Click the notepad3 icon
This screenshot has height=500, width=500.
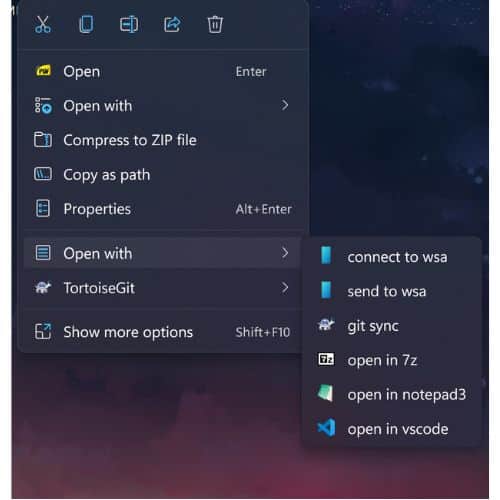pyautogui.click(x=326, y=393)
